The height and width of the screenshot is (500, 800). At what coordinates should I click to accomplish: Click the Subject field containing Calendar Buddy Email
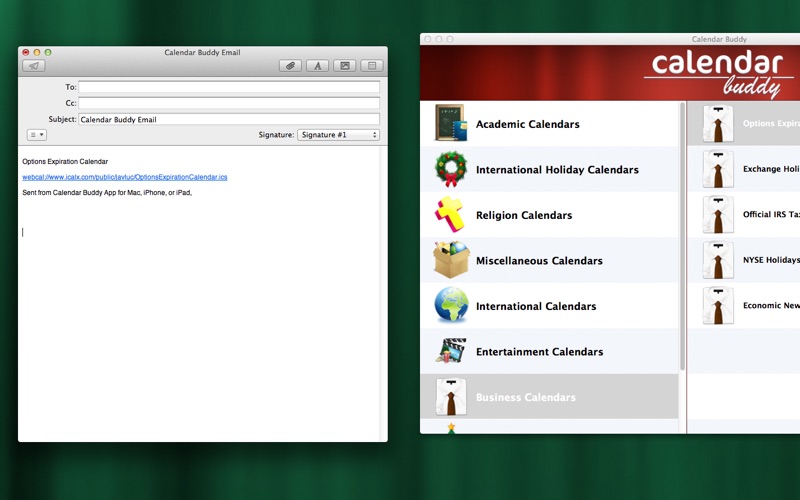229,119
